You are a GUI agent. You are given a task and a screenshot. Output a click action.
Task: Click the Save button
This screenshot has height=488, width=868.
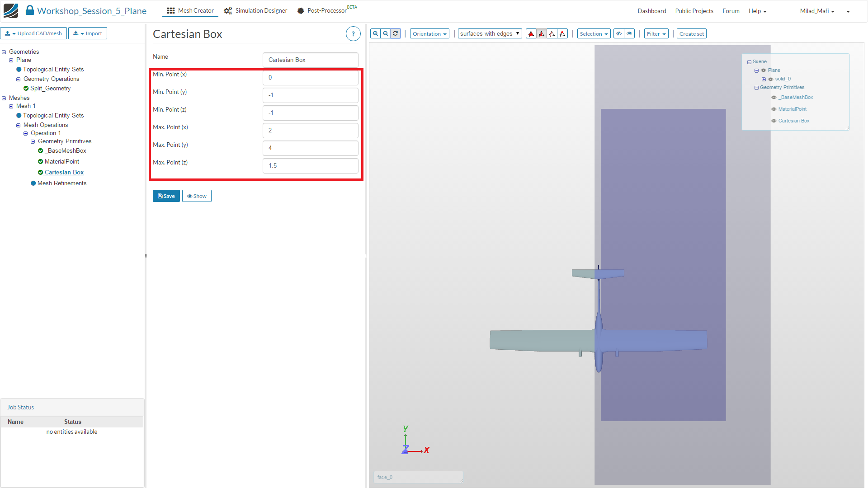[166, 196]
